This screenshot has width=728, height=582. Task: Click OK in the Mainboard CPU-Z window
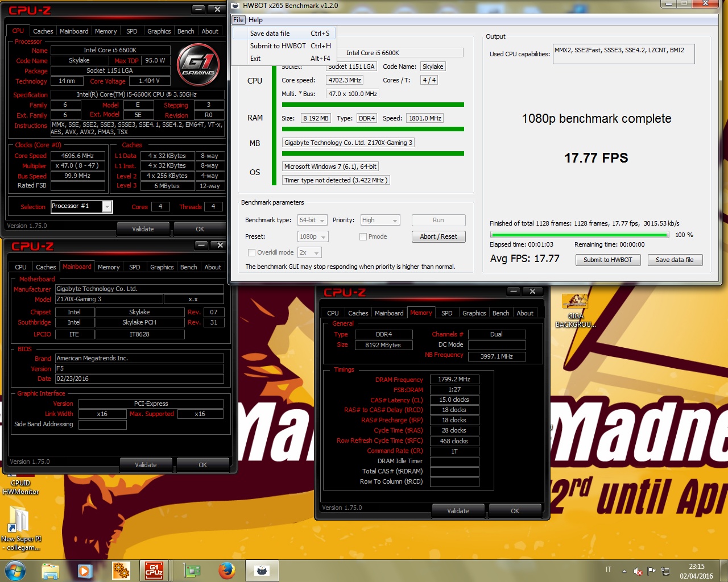203,465
